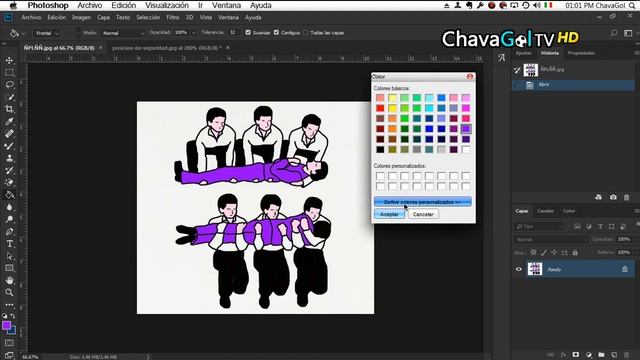The width and height of the screenshot is (640, 360).
Task: Create new snapshot in Historia panel
Action: pos(613,197)
